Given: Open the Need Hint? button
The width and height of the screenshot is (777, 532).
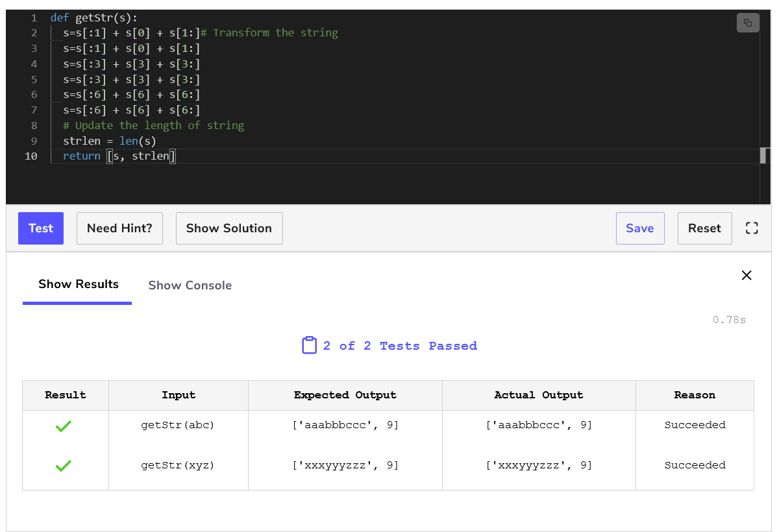Looking at the screenshot, I should click(x=119, y=228).
